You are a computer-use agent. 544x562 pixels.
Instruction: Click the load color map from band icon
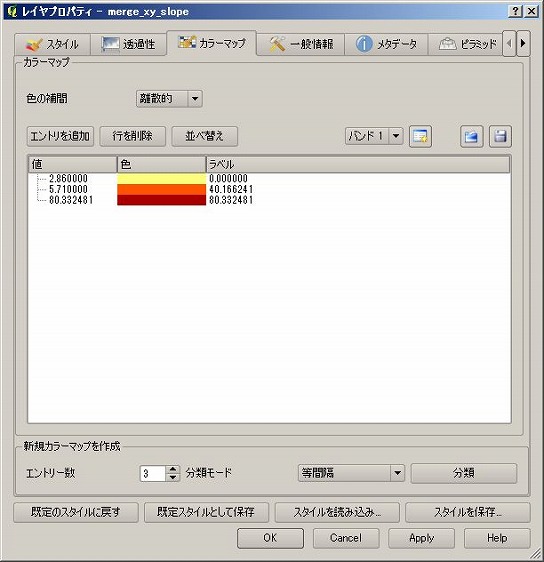pos(420,136)
